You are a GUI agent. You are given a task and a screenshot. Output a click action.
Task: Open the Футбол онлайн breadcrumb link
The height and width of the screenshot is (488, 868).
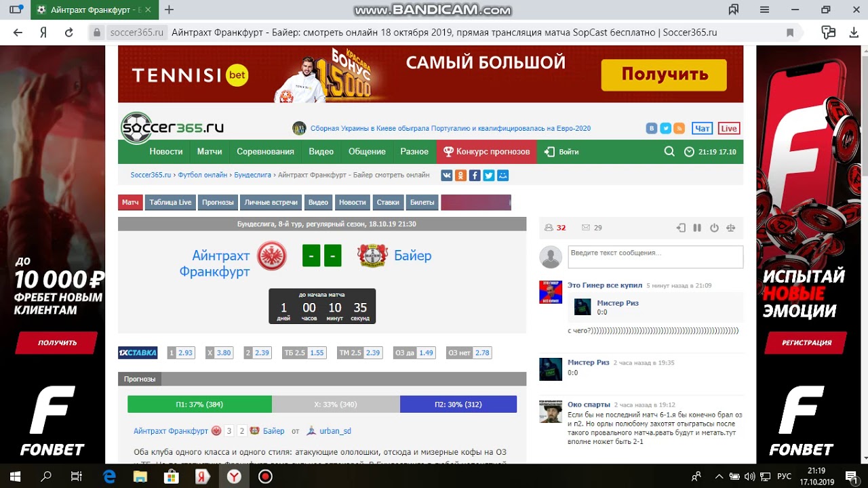pyautogui.click(x=203, y=175)
